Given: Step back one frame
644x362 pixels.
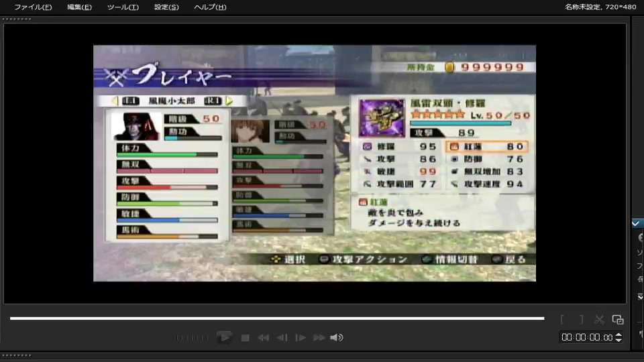Looking at the screenshot, I should click(282, 338).
